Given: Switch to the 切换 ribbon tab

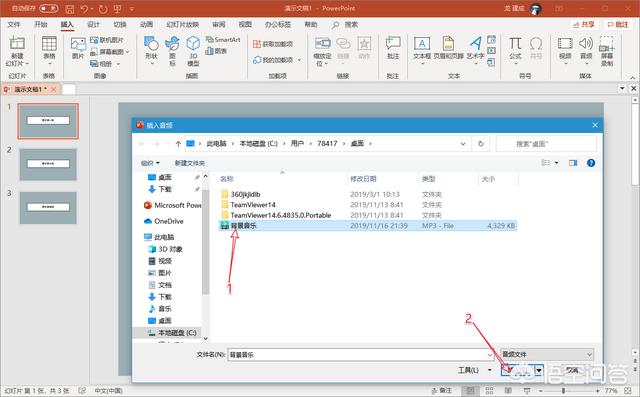Looking at the screenshot, I should coord(120,24).
